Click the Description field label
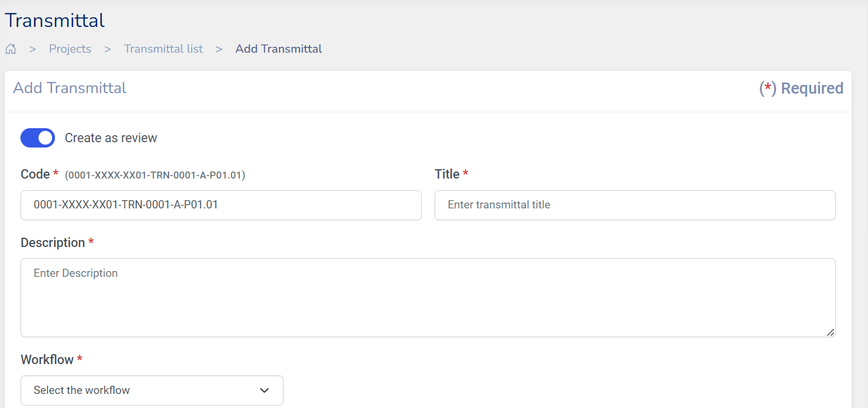 click(53, 243)
